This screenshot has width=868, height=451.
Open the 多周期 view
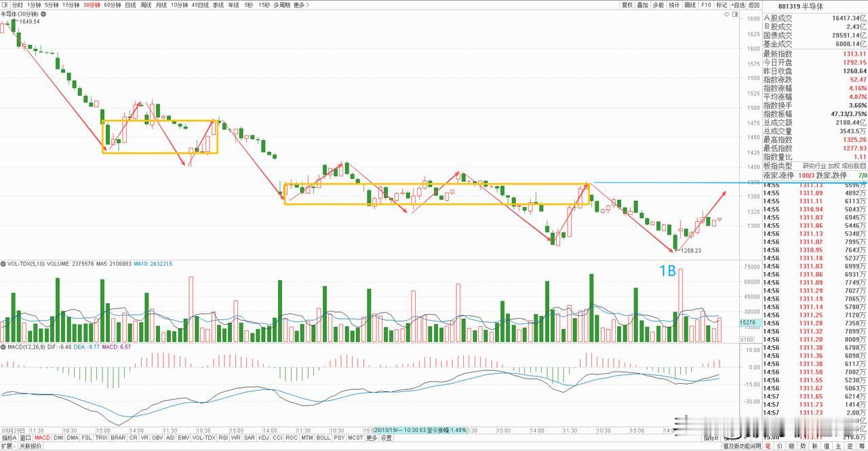click(x=281, y=5)
